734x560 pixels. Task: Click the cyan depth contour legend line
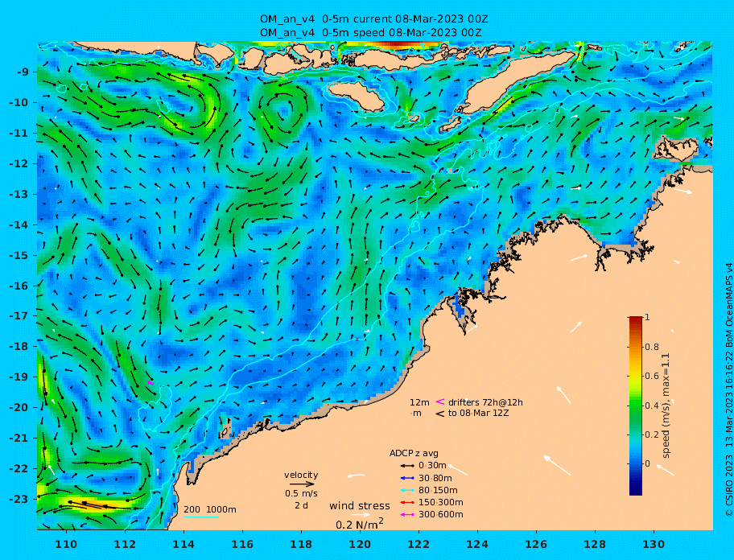201,517
